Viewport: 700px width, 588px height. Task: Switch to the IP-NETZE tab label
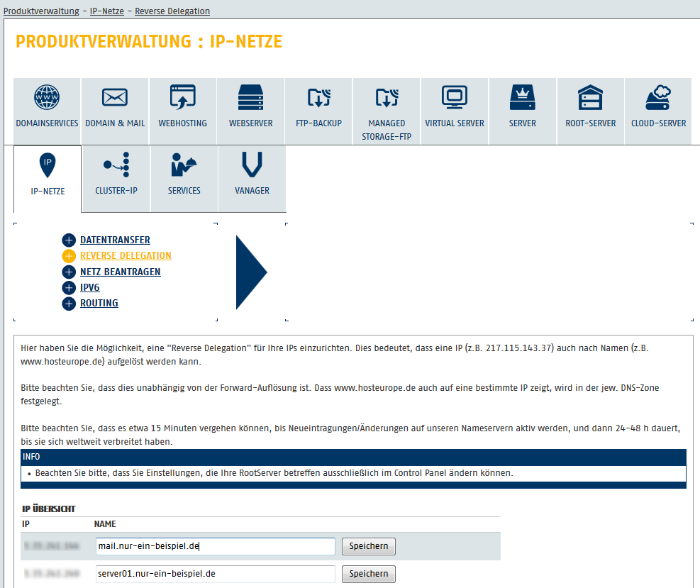point(48,191)
